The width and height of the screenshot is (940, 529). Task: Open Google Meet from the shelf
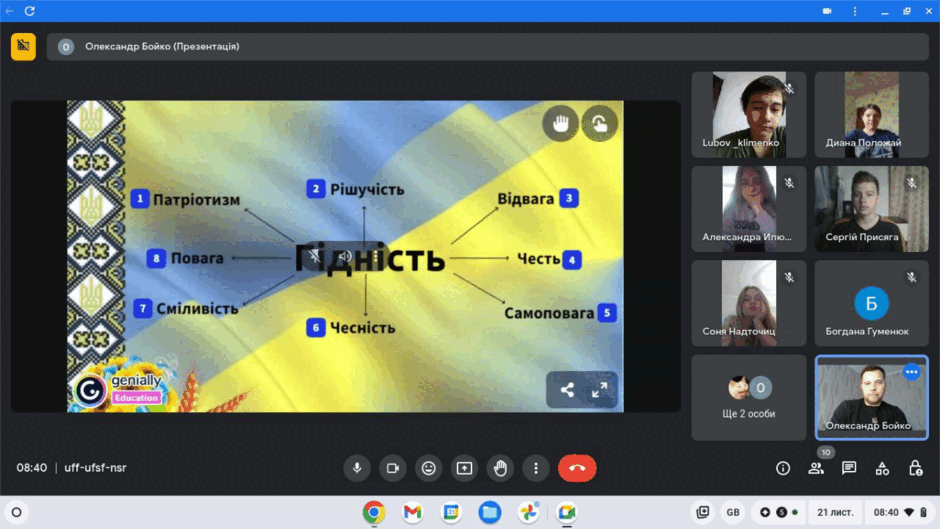coord(567,512)
